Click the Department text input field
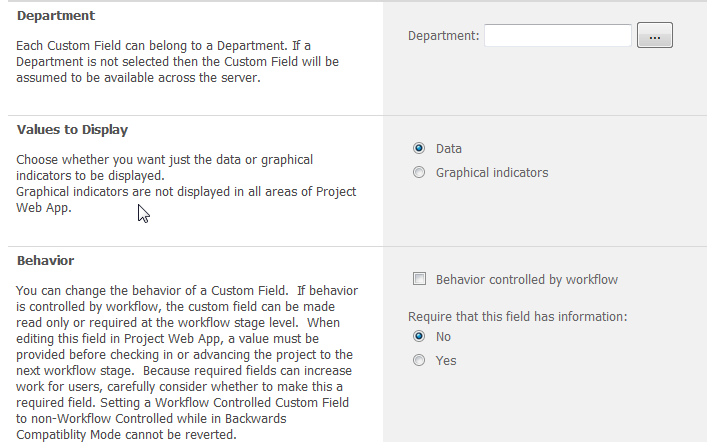 [558, 36]
